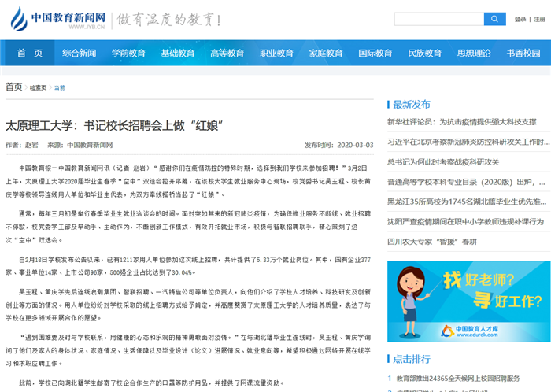This screenshot has width=551, height=392.
Task: Open the 思想理论 navigation item
Action: (x=474, y=53)
